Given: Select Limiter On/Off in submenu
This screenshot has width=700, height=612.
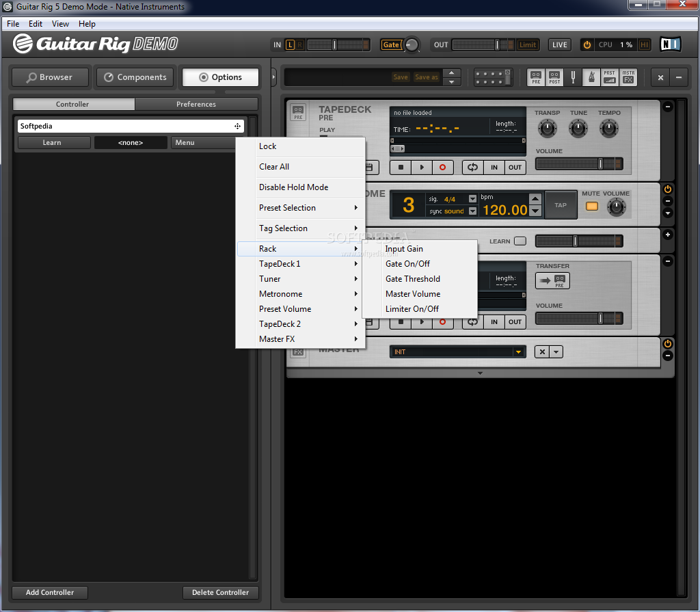Looking at the screenshot, I should pos(420,309).
